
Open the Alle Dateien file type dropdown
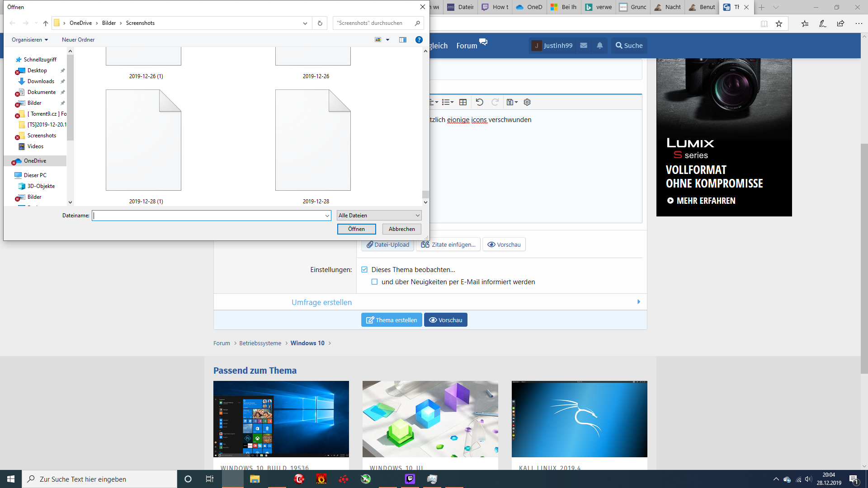(x=379, y=216)
